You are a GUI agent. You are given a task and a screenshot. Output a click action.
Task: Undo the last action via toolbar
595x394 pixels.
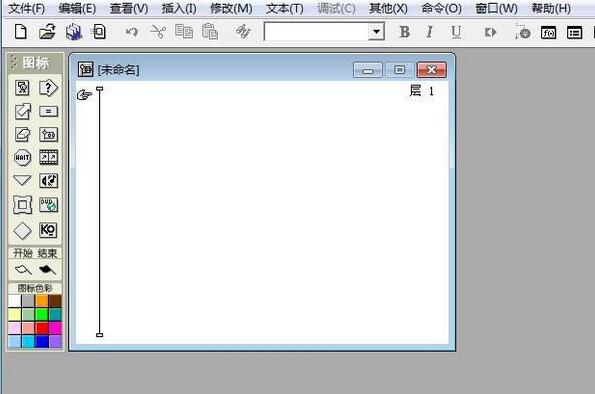click(x=132, y=32)
